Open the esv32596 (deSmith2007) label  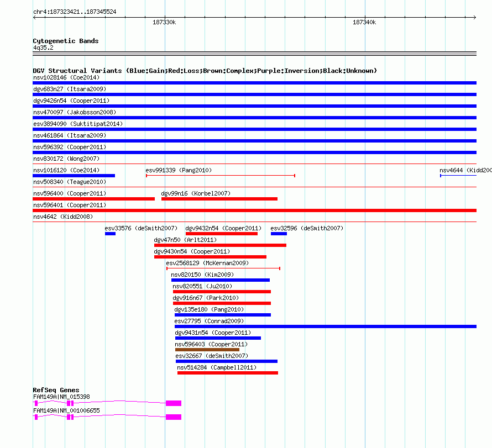pos(307,228)
